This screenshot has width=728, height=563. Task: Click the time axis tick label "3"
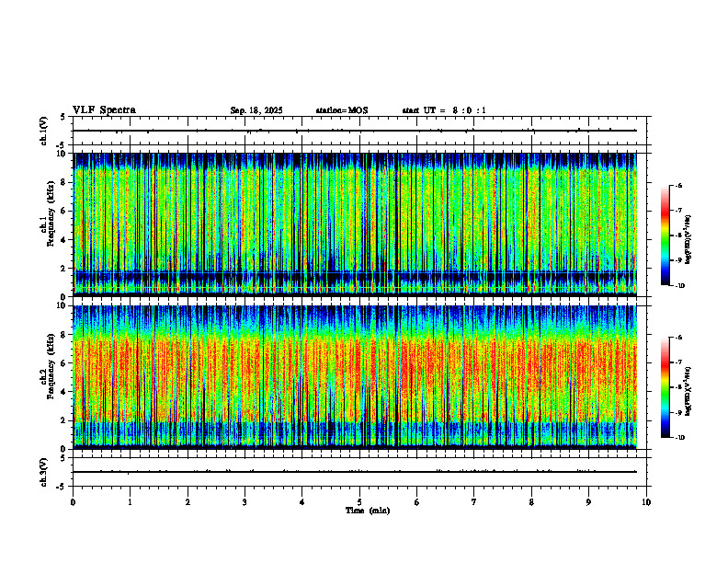pyautogui.click(x=245, y=502)
